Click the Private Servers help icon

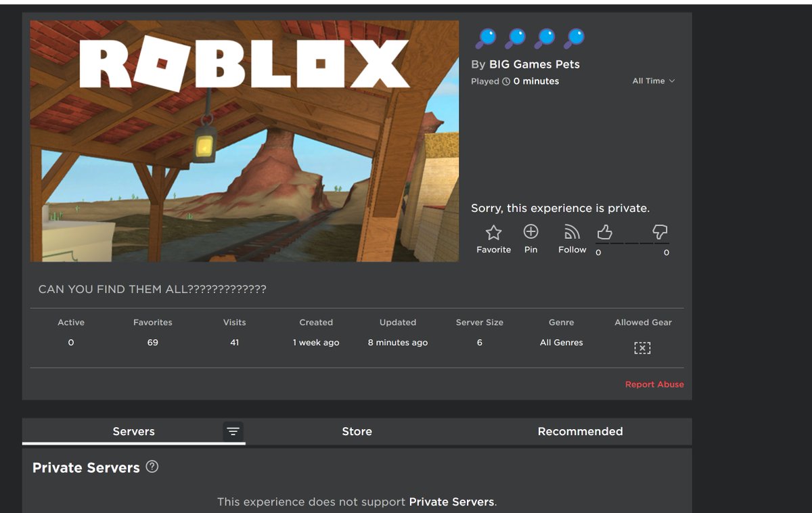click(152, 466)
